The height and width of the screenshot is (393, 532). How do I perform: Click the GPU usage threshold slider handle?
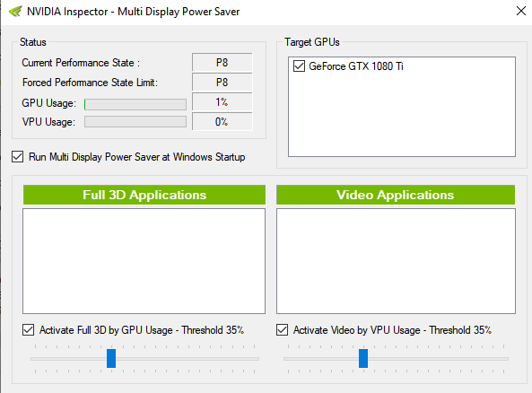[111, 358]
